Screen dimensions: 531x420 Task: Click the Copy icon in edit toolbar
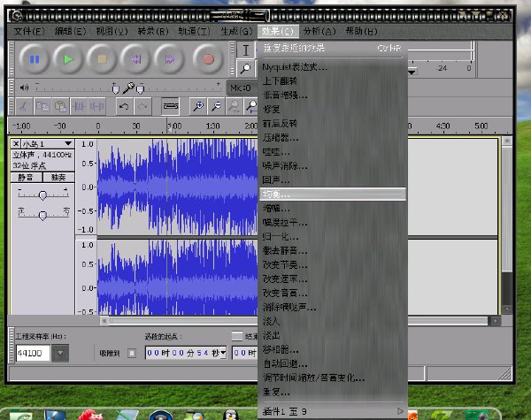click(42, 107)
